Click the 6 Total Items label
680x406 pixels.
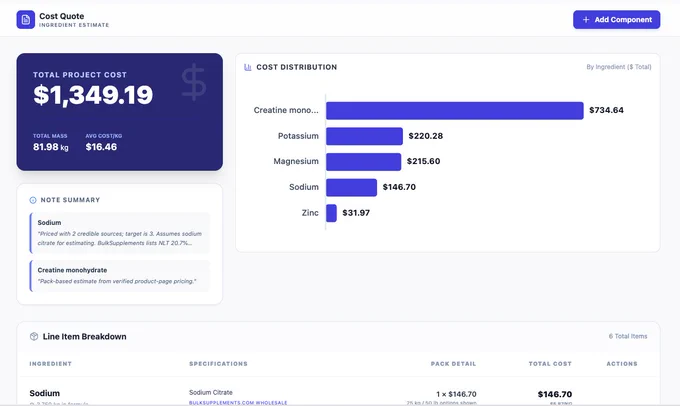(x=628, y=336)
